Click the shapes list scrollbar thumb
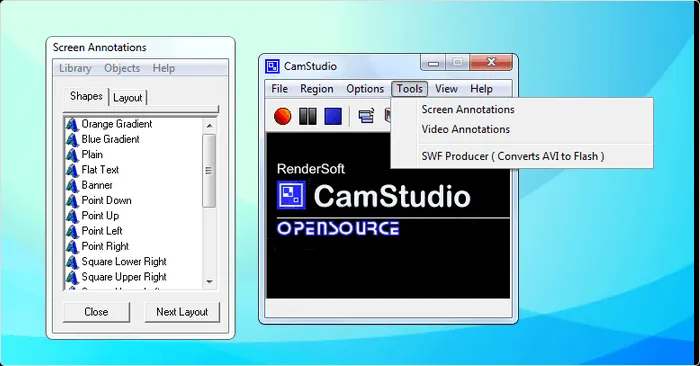This screenshot has height=366, width=700. [x=209, y=171]
